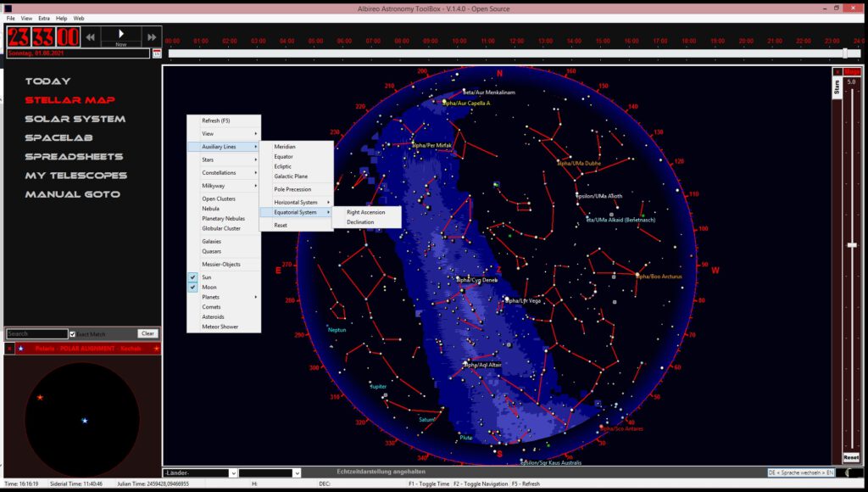Toggle Messier-Objects menu entry

224,265
